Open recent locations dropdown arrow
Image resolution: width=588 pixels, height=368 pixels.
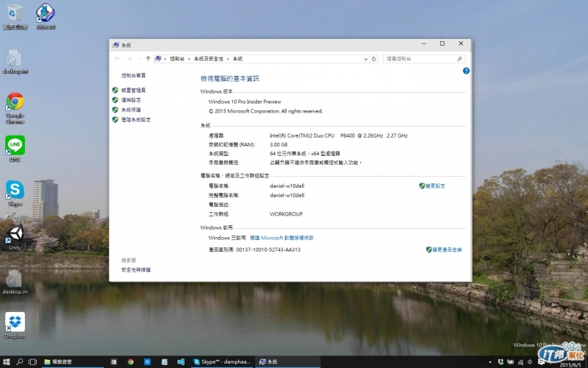tap(139, 59)
